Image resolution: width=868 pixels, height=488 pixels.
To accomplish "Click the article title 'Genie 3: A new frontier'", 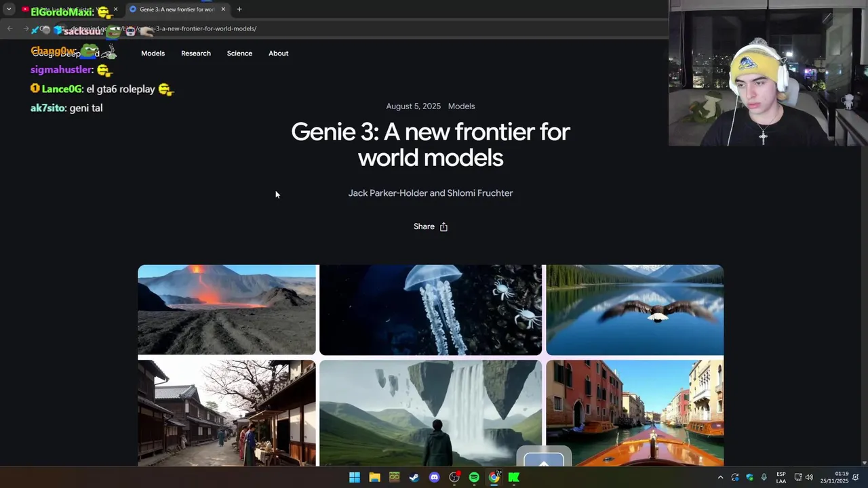I will [431, 144].
